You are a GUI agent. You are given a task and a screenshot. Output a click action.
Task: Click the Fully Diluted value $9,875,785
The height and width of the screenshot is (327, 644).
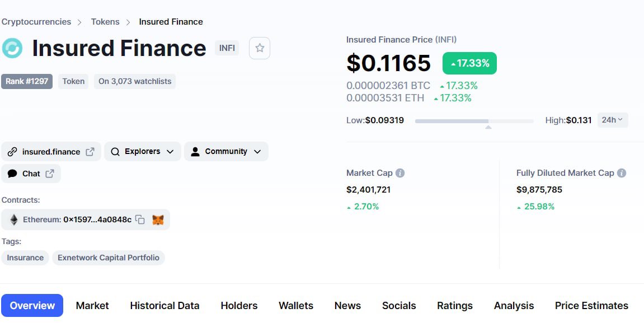(539, 190)
